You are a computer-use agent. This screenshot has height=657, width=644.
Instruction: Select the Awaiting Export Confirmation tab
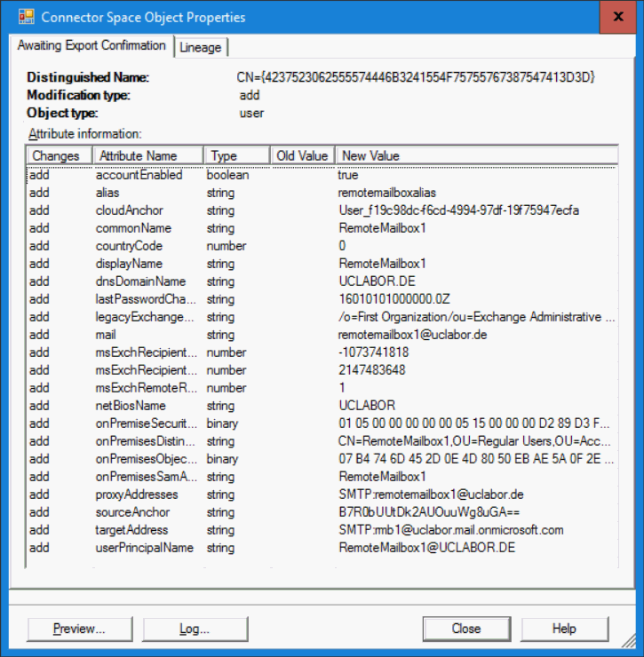point(91,45)
